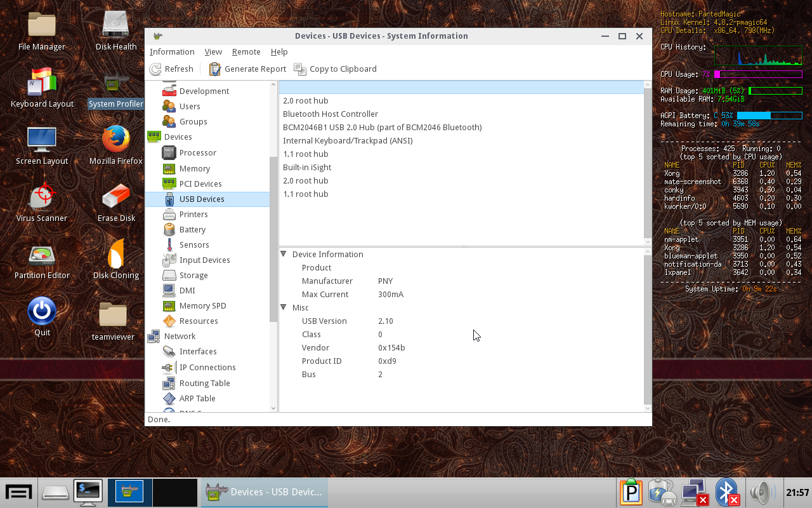Select the highlighted blank first device row
This screenshot has height=508, width=812.
[x=461, y=87]
